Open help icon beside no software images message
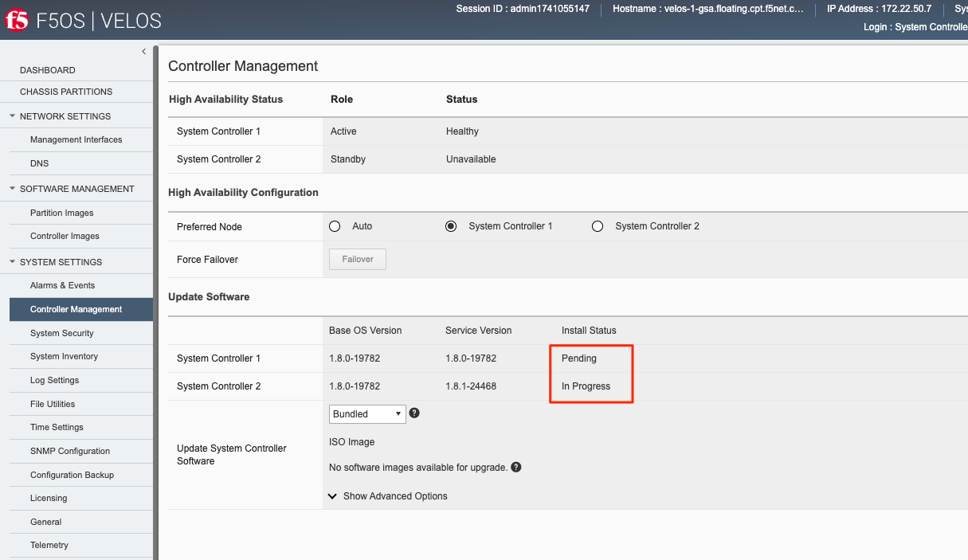Viewport: 968px width, 560px height. click(x=516, y=468)
